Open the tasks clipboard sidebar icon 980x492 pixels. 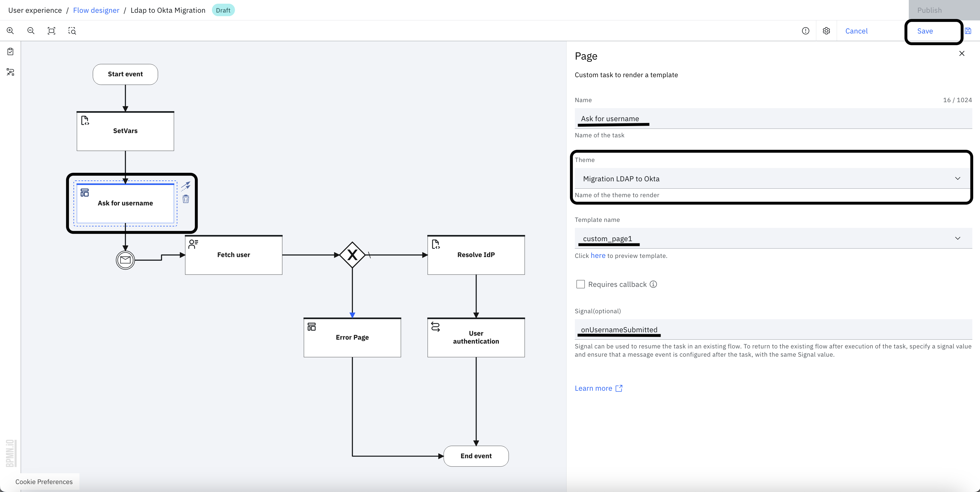(x=10, y=51)
